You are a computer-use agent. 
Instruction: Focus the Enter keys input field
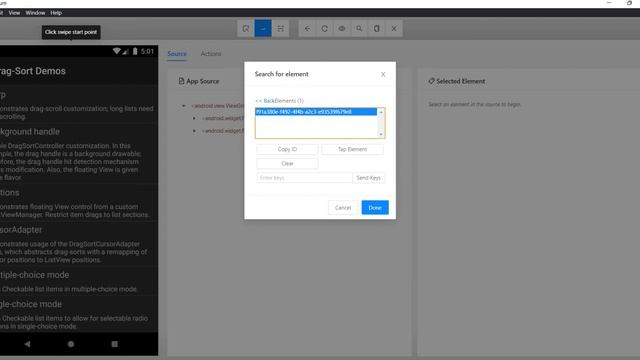point(304,178)
